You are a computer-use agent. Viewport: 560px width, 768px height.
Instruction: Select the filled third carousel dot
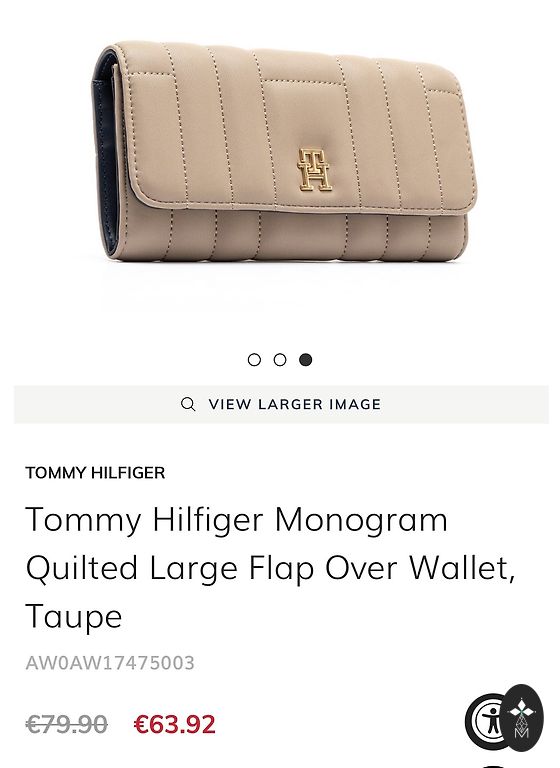(x=306, y=360)
